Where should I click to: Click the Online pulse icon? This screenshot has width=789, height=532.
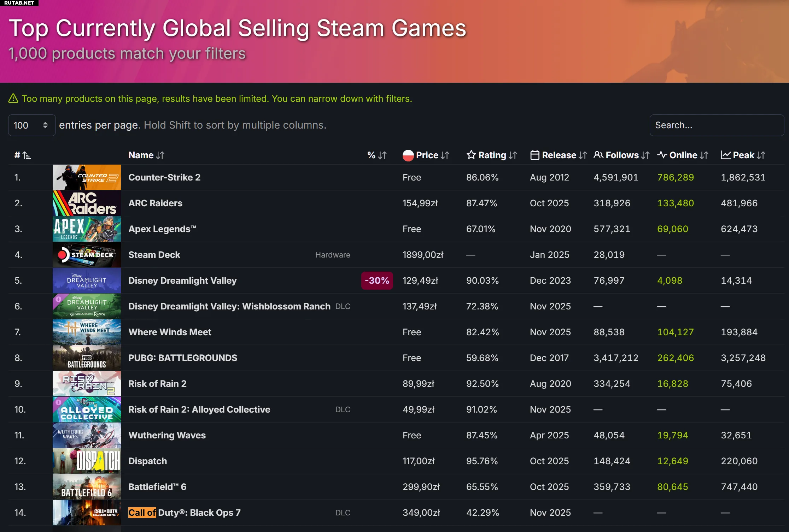662,155
